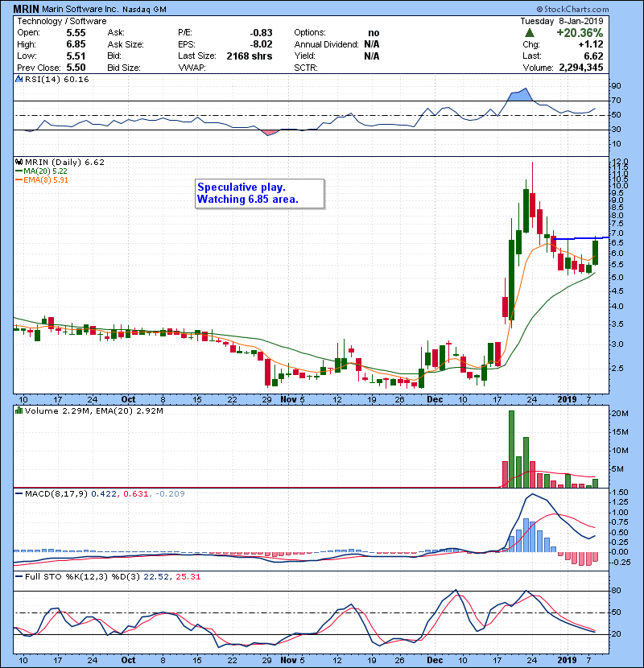
Task: Click the Ask Size: label
Action: pos(126,44)
